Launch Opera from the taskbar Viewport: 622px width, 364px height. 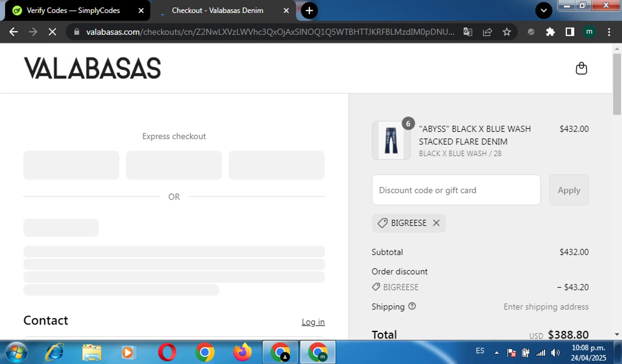coord(167,352)
